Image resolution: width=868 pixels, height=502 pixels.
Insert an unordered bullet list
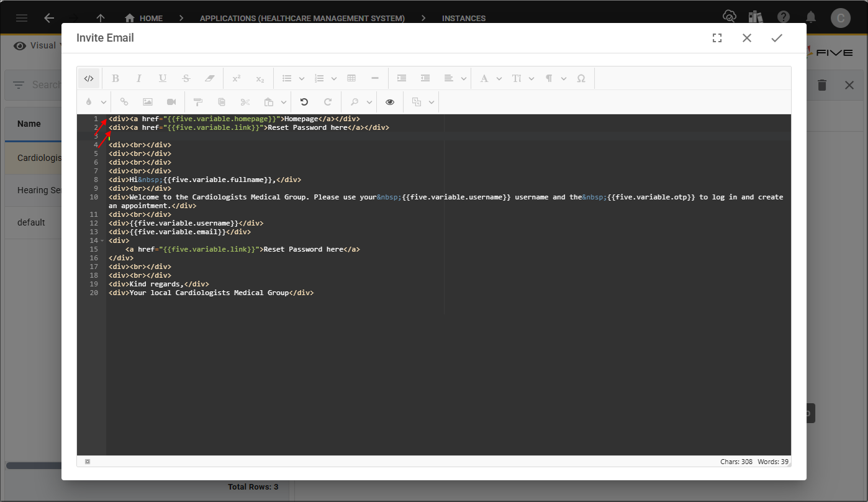point(287,78)
